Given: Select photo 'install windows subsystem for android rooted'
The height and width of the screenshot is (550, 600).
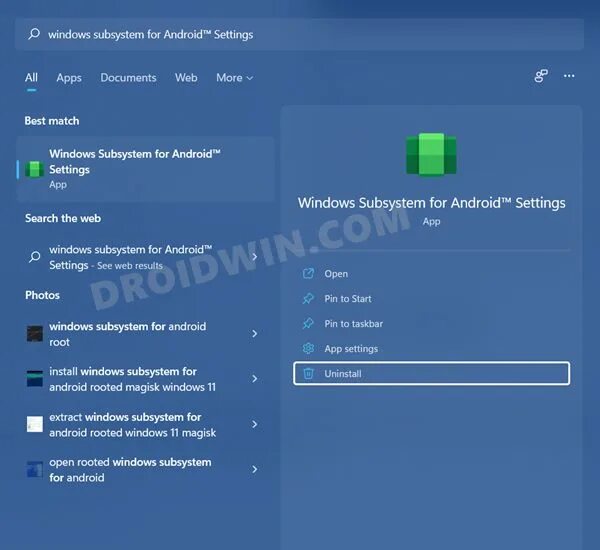Looking at the screenshot, I should pyautogui.click(x=145, y=379).
